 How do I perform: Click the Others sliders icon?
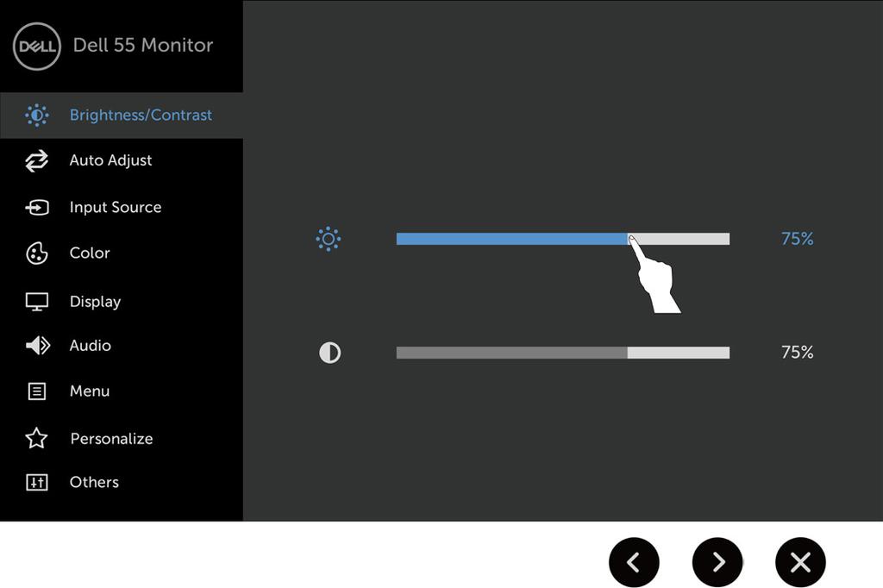pos(36,482)
